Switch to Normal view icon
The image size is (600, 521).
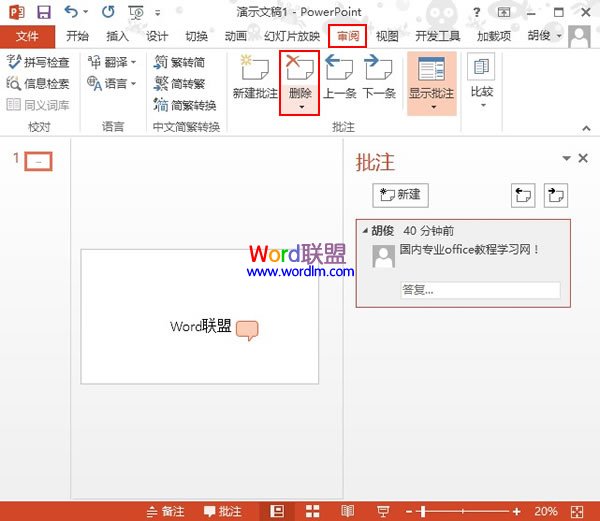click(x=277, y=511)
